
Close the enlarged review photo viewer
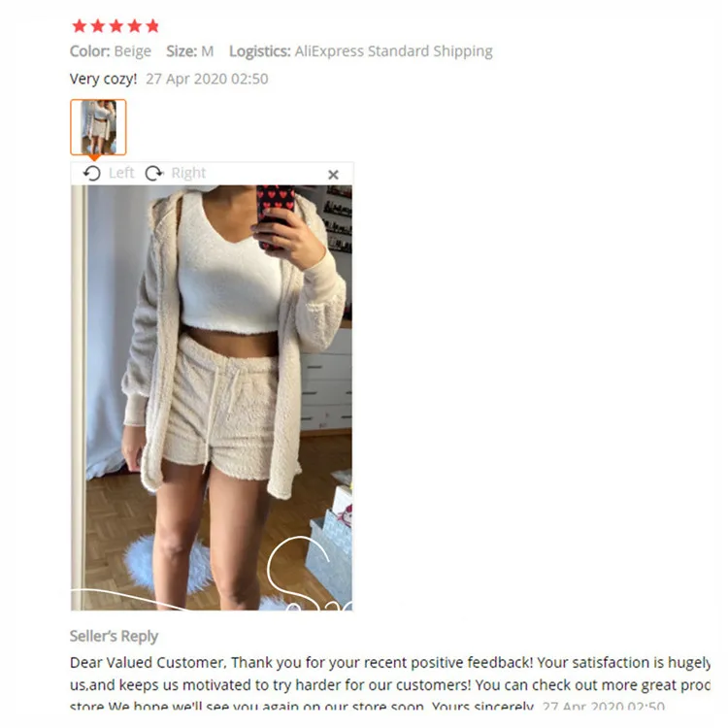pos(333,175)
